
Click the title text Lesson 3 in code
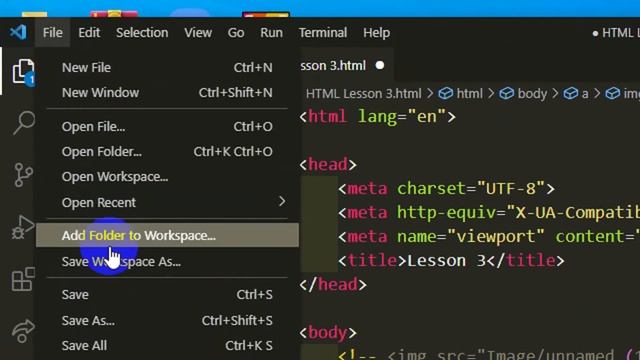click(446, 260)
